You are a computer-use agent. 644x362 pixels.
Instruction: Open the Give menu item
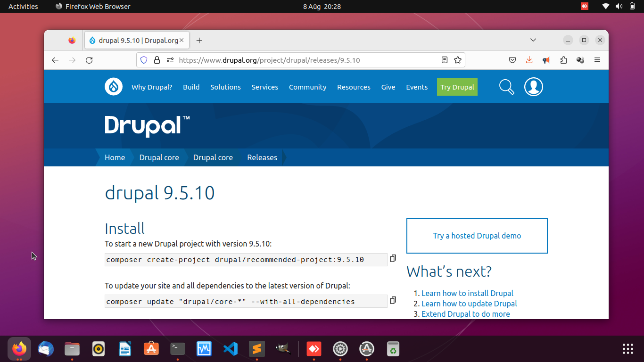tap(388, 87)
